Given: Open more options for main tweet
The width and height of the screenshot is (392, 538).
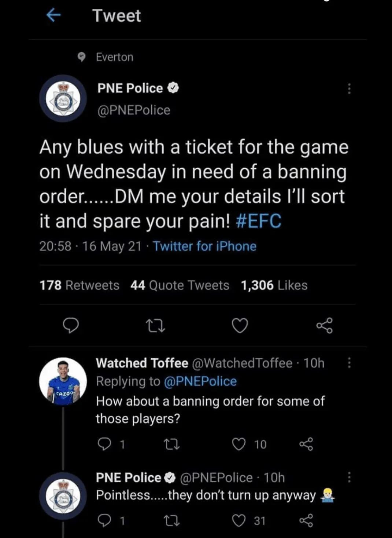Looking at the screenshot, I should [349, 88].
